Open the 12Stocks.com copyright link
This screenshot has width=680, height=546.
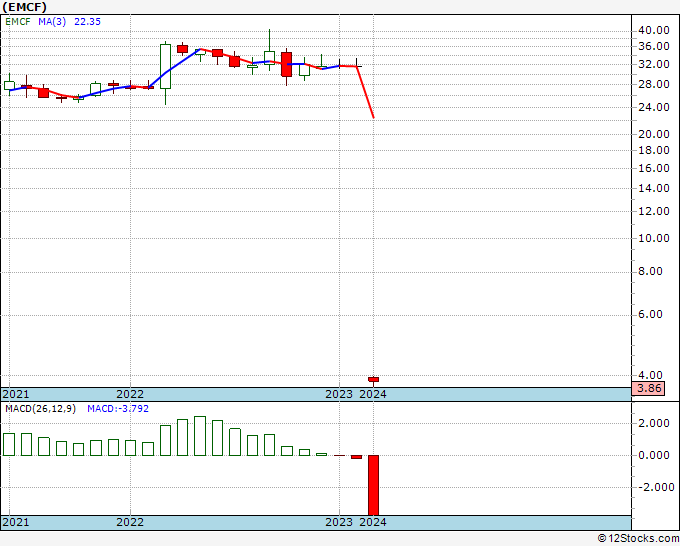638,539
